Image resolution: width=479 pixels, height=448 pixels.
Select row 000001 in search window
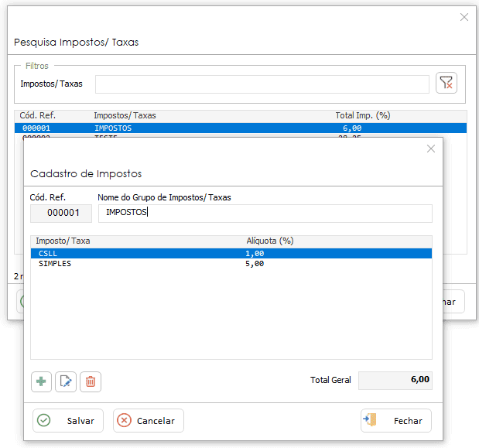point(241,128)
